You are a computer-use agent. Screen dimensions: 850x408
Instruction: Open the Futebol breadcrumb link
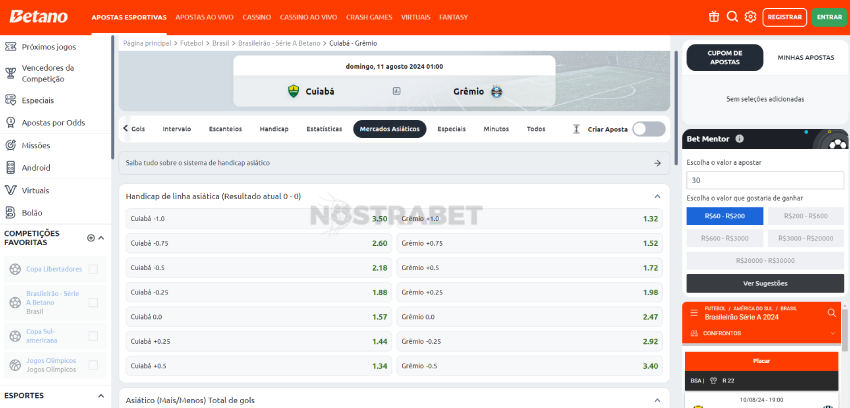click(192, 43)
